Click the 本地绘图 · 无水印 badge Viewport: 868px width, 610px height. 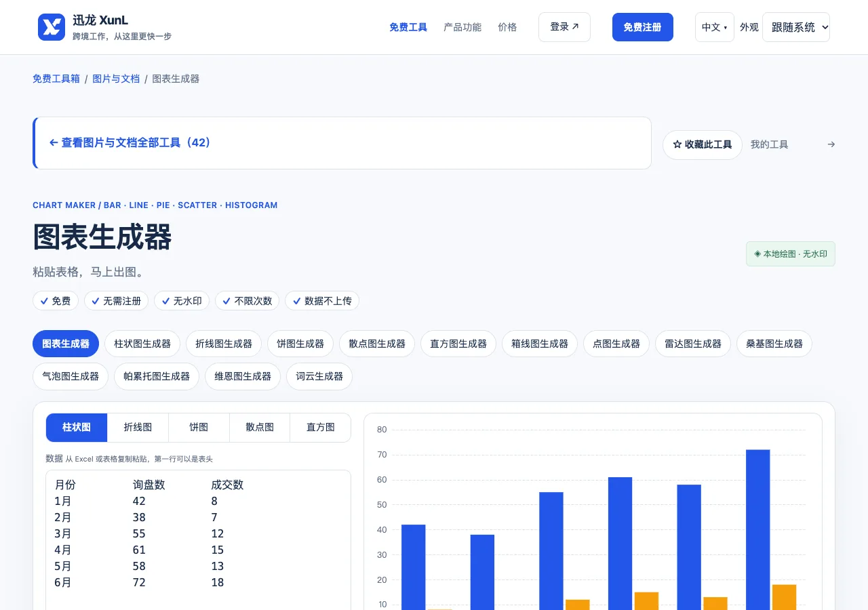tap(791, 254)
